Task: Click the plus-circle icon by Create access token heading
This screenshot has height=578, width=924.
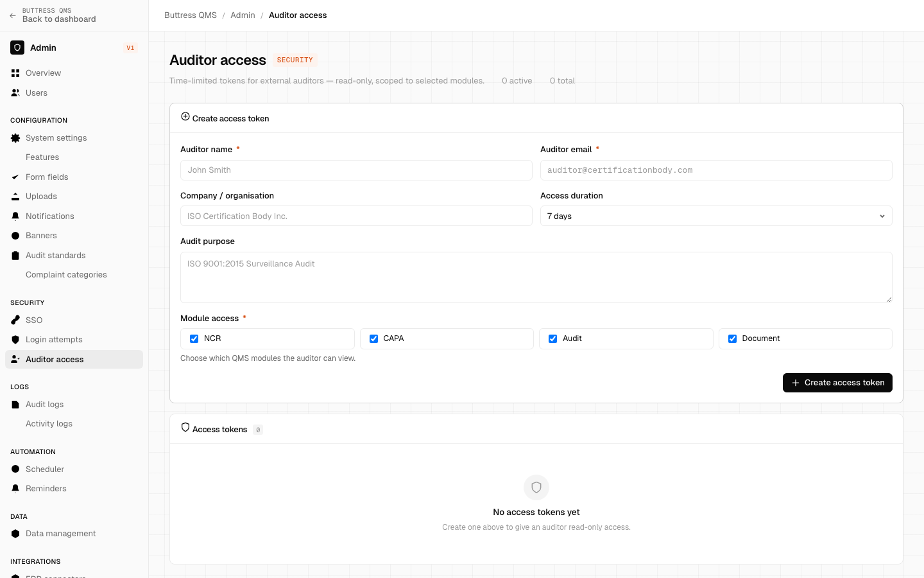Action: pos(185,117)
